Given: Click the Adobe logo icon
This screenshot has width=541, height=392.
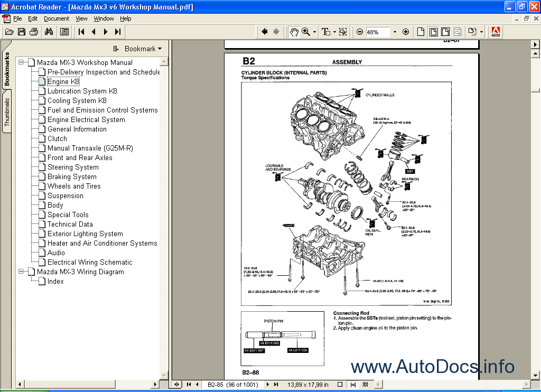Looking at the screenshot, I should 496,32.
